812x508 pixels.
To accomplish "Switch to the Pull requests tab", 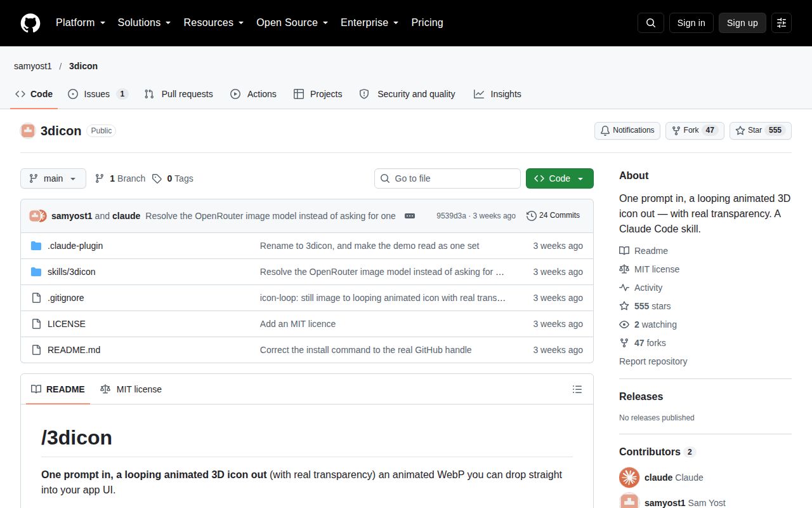I will pos(178,94).
